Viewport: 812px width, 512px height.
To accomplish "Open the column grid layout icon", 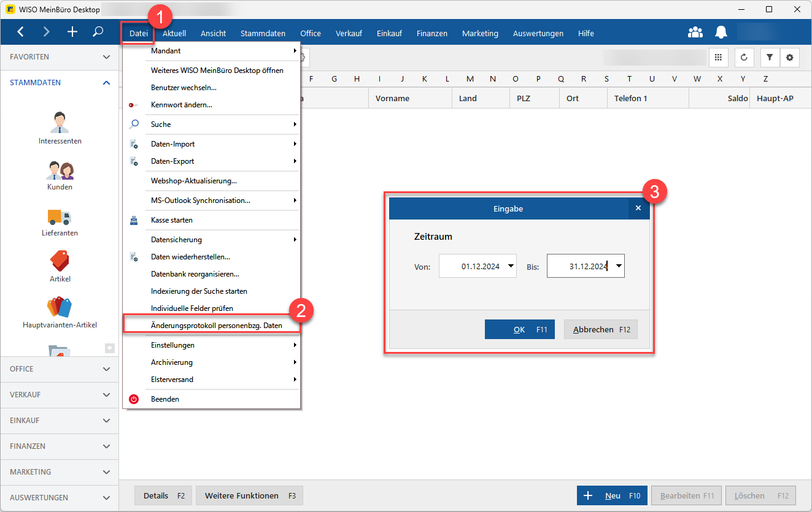I will [x=718, y=57].
